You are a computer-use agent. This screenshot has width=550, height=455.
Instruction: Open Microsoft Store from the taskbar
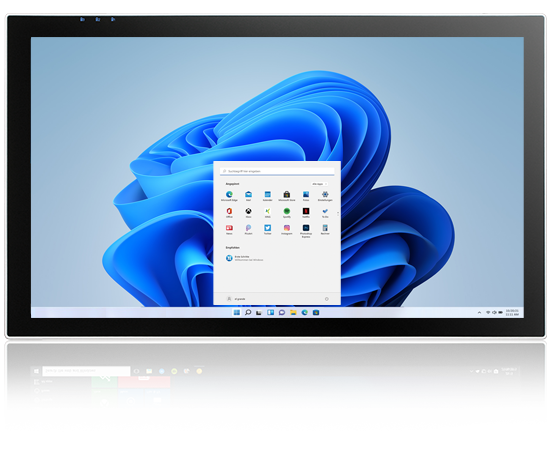click(x=316, y=312)
